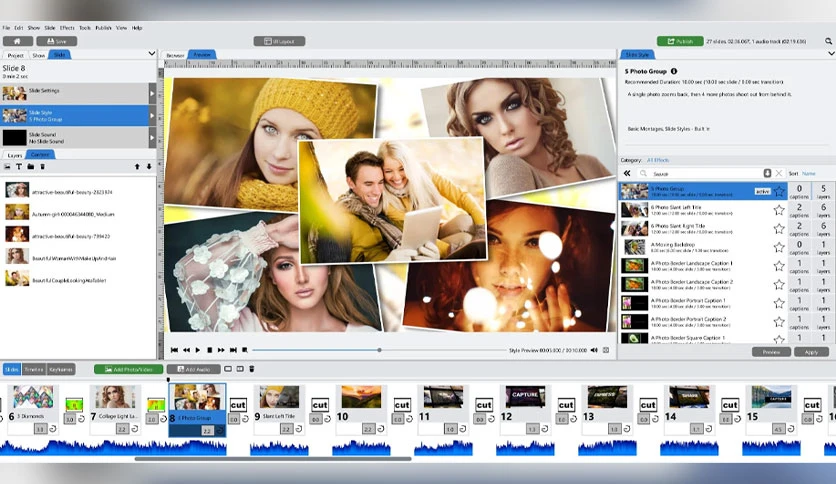Click the folder icon in Content toolbar

pos(30,167)
